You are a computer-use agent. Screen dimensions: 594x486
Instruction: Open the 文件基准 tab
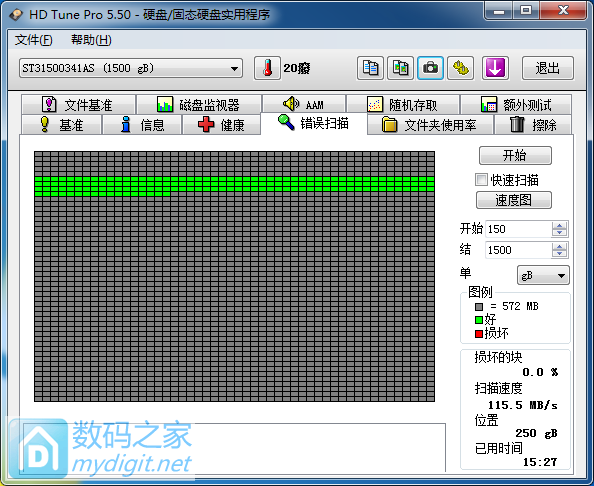(78, 105)
